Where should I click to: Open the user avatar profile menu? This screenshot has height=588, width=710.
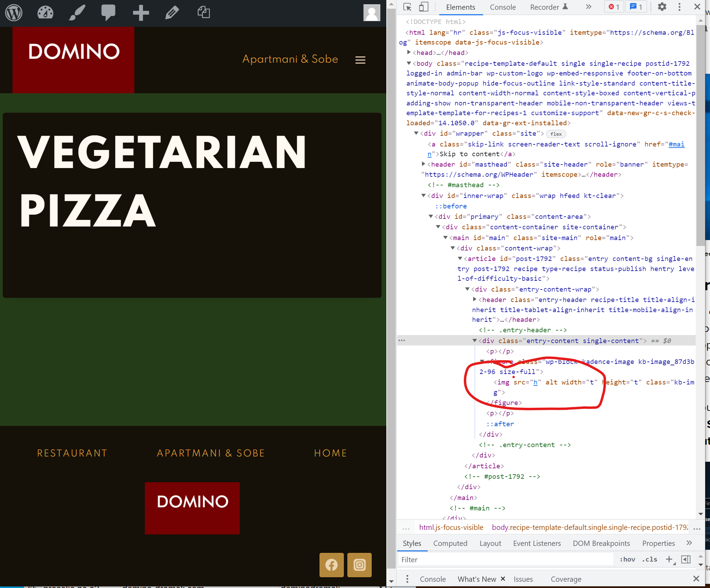[372, 13]
